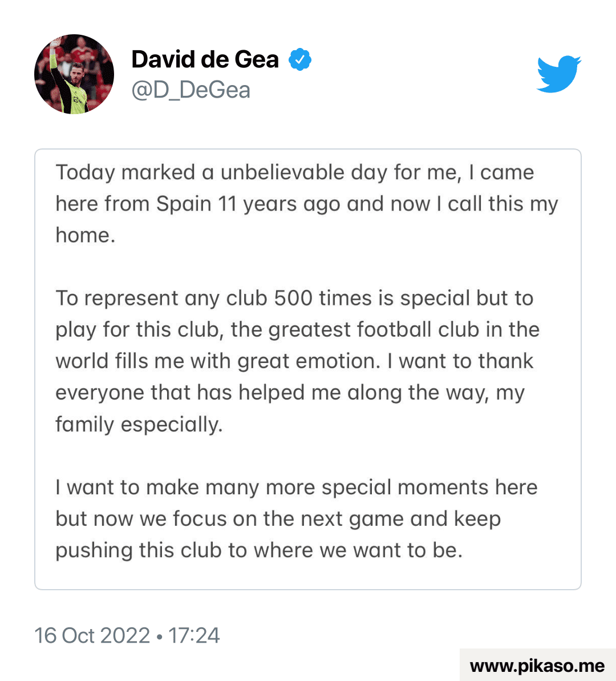Open David de Gea's profile picture
616x681 pixels.
click(x=74, y=74)
